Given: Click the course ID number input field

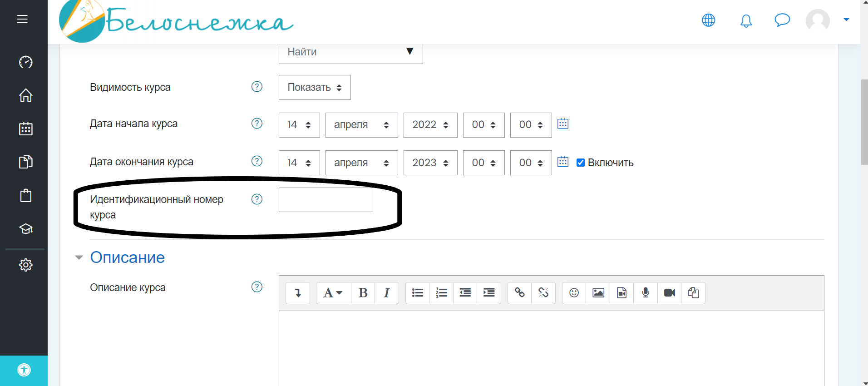Looking at the screenshot, I should point(325,200).
